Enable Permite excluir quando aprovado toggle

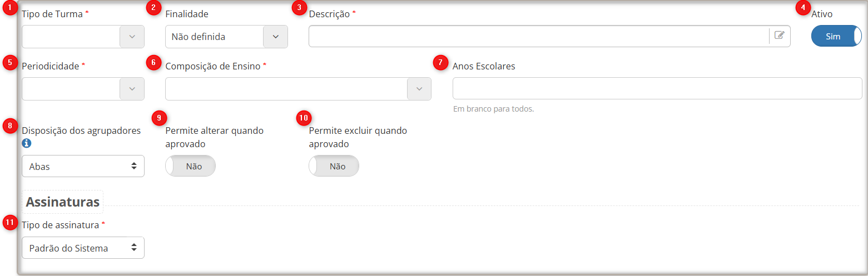(x=334, y=166)
